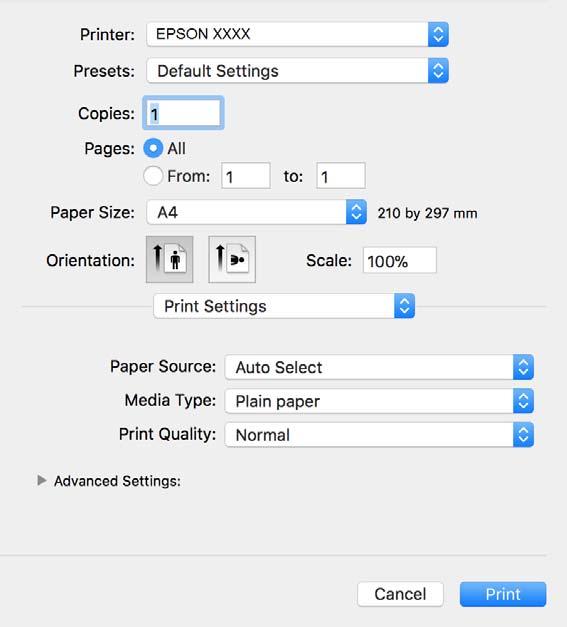Click the Print Settings blue arrow control
Image resolution: width=567 pixels, height=627 pixels.
[x=404, y=306]
